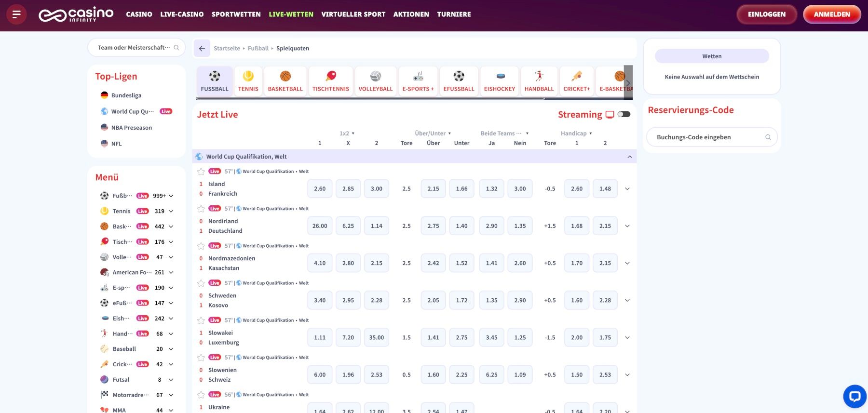Collapse World Cup Qualifikation section
Image resolution: width=868 pixels, height=413 pixels.
[629, 157]
